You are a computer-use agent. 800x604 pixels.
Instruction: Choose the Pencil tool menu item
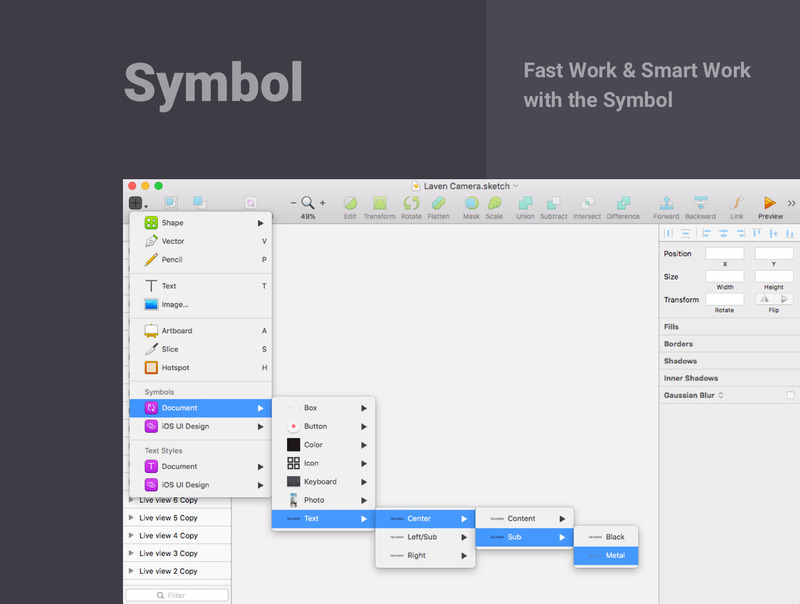(201, 260)
